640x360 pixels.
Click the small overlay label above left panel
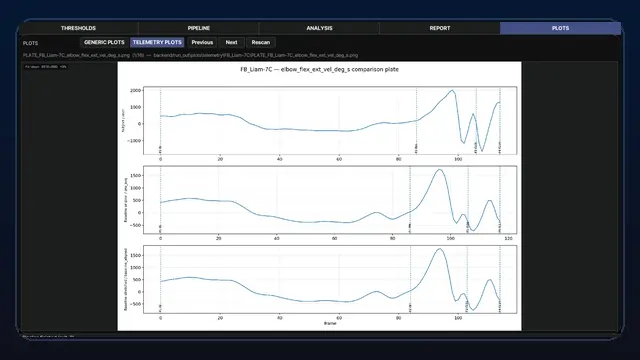click(45, 67)
